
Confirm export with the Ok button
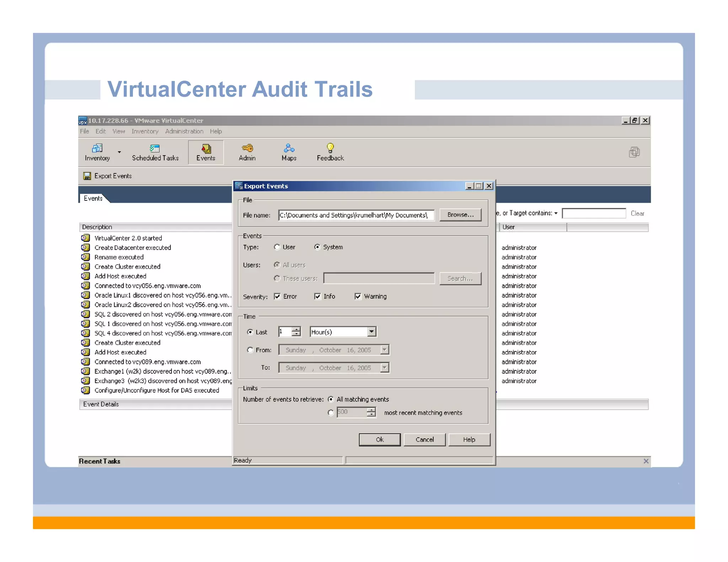(380, 439)
